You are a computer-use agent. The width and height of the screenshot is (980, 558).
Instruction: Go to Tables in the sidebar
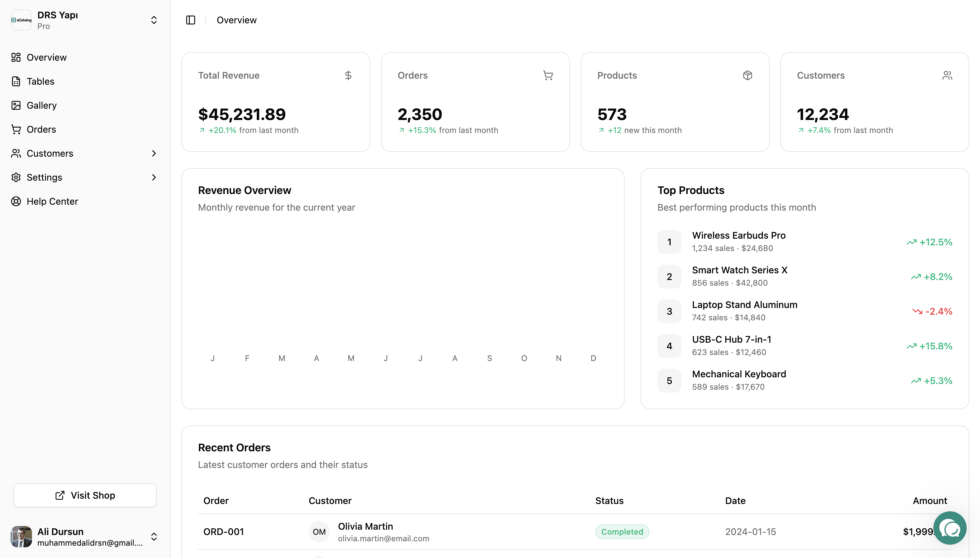coord(40,81)
